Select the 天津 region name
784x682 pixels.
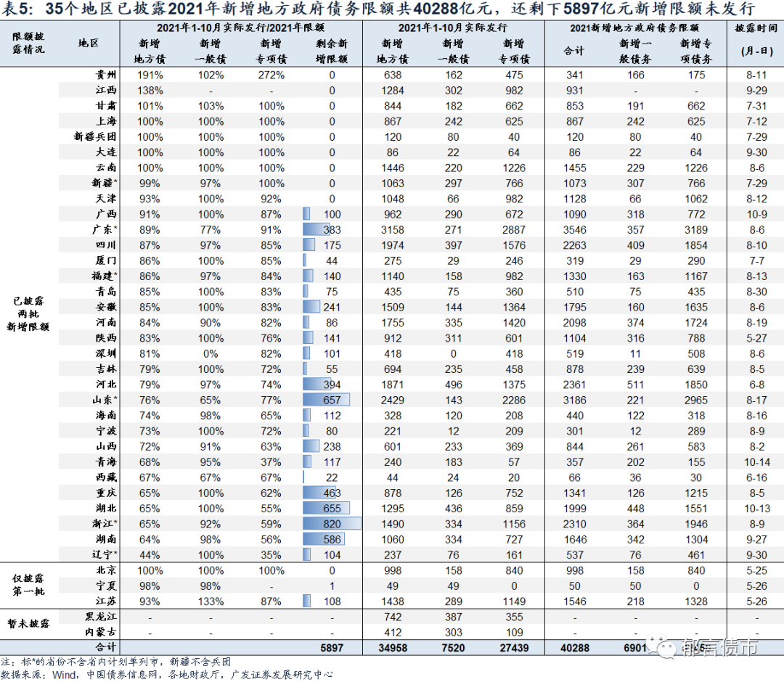pos(106,199)
